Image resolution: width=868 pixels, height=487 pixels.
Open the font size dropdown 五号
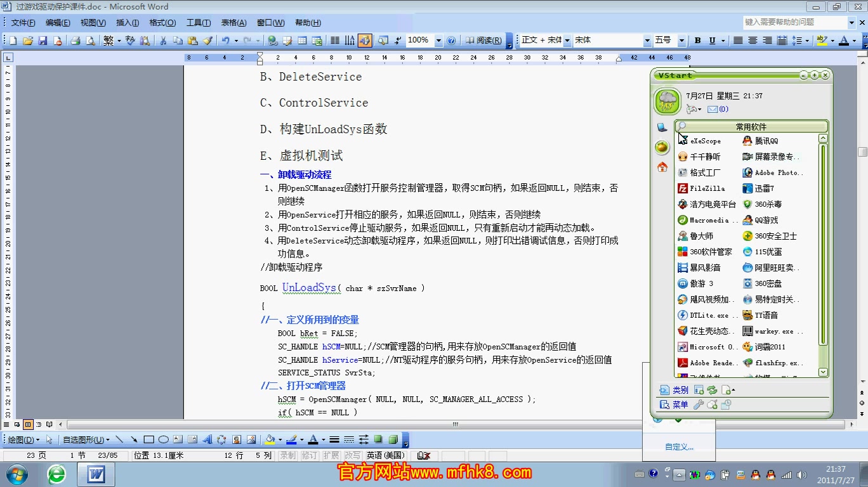click(681, 40)
